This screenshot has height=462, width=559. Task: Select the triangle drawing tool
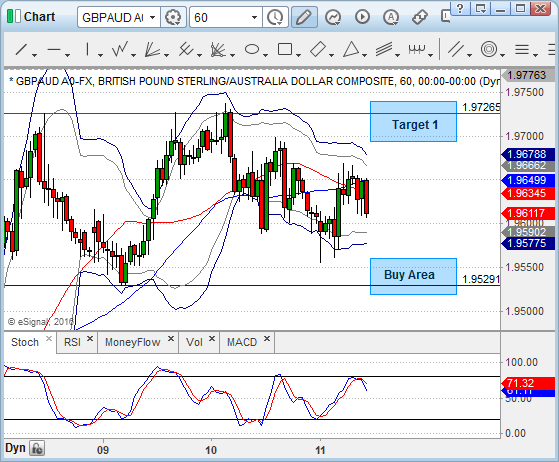pyautogui.click(x=351, y=49)
